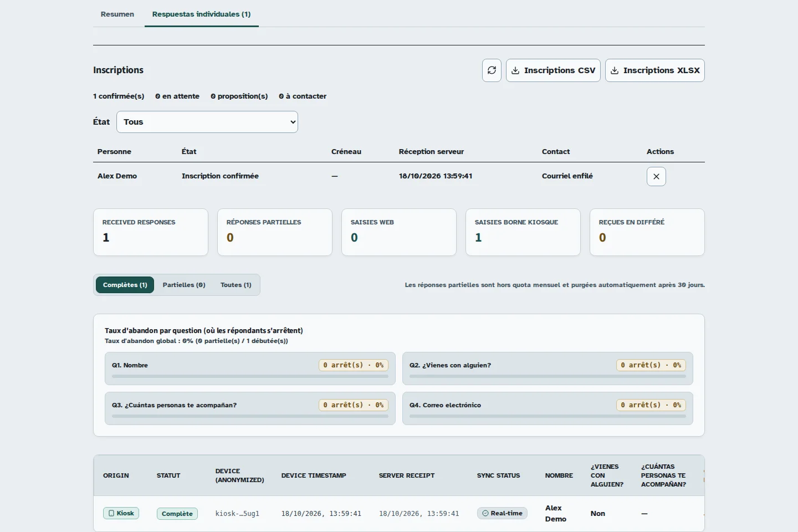Click the Personne column header
This screenshot has width=798, height=532.
pos(114,151)
